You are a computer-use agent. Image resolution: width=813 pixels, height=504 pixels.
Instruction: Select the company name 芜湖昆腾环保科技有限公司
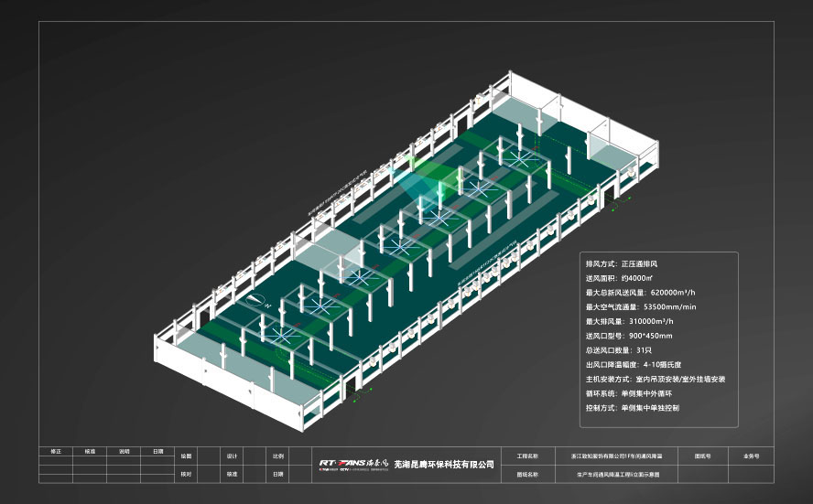tap(444, 465)
